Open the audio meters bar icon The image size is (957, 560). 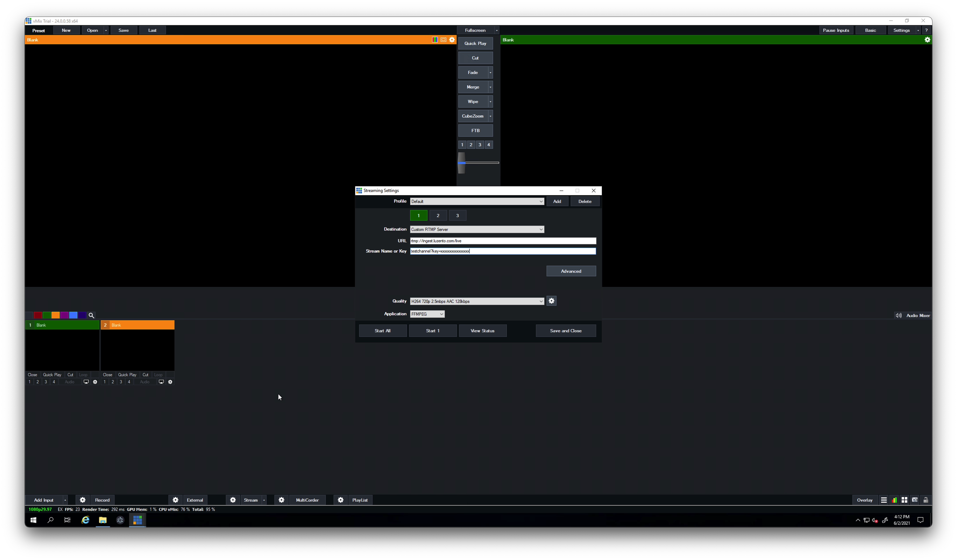tap(894, 500)
